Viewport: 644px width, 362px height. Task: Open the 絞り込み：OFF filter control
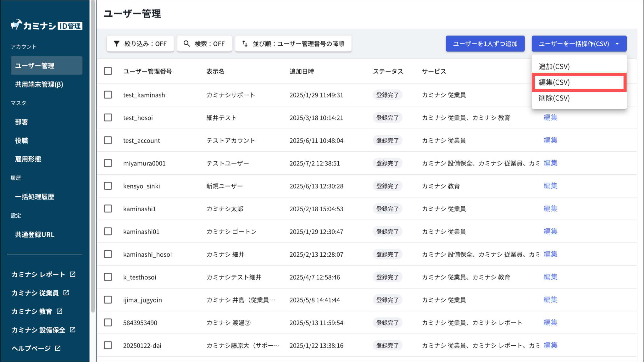coord(140,43)
